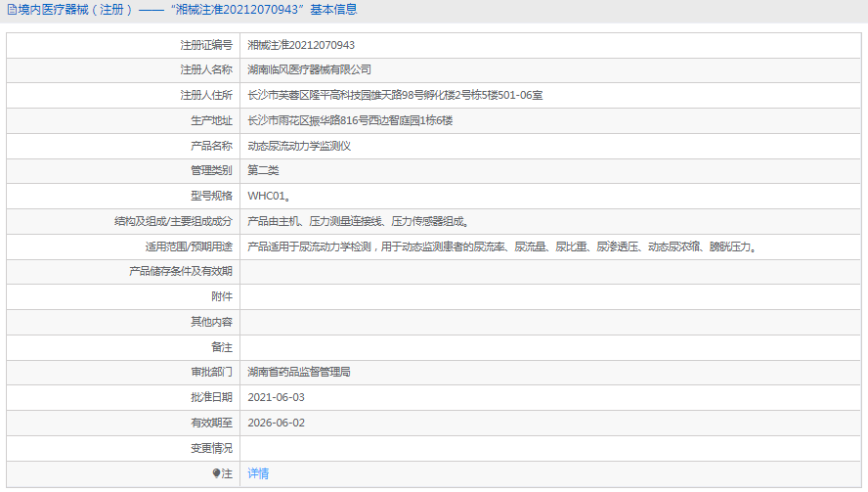Screen dimensions: 868x492
Task: Click the 注册人住所 row label
Action: [206, 95]
